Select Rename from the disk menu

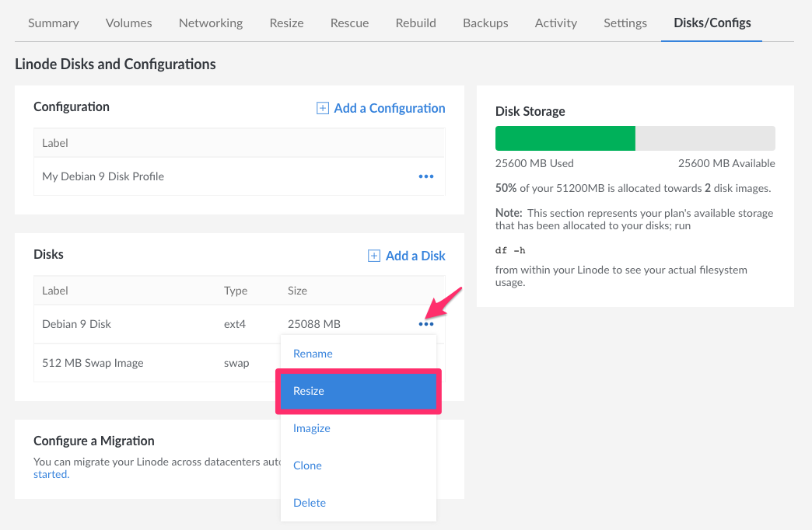pyautogui.click(x=313, y=354)
